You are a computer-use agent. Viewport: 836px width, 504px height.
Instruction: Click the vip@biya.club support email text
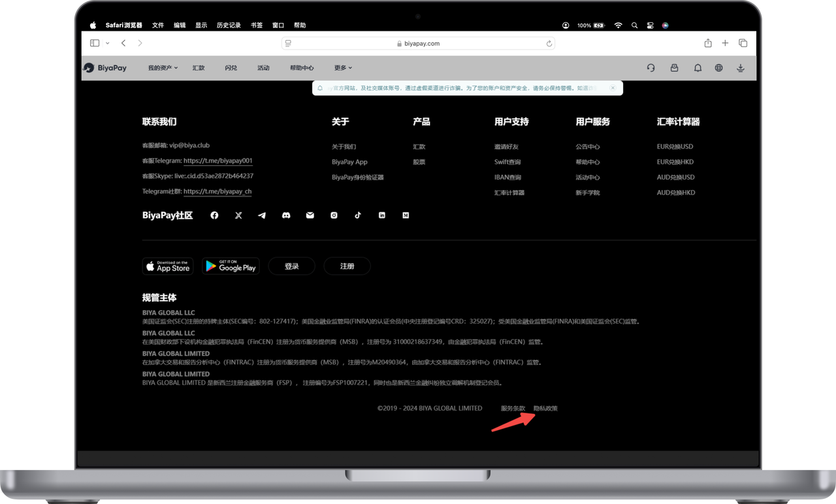[189, 146]
